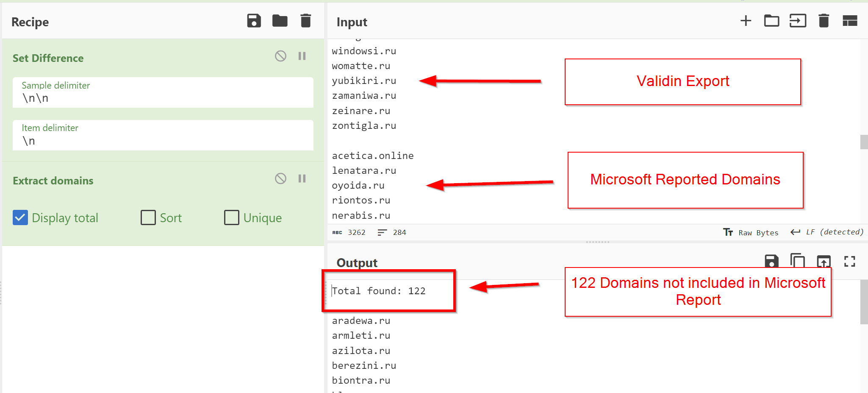Save the recipe with the floppy icon

click(x=254, y=21)
